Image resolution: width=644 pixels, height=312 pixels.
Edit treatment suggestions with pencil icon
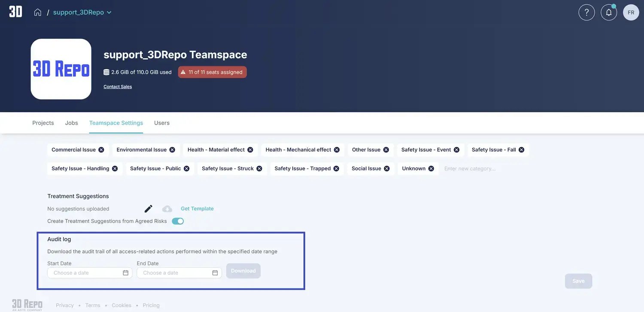click(149, 209)
